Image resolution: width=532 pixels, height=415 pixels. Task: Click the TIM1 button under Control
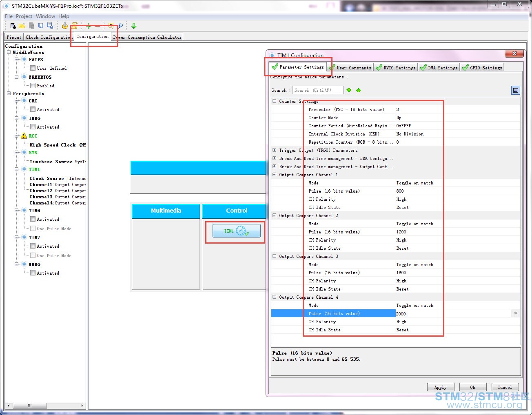237,231
